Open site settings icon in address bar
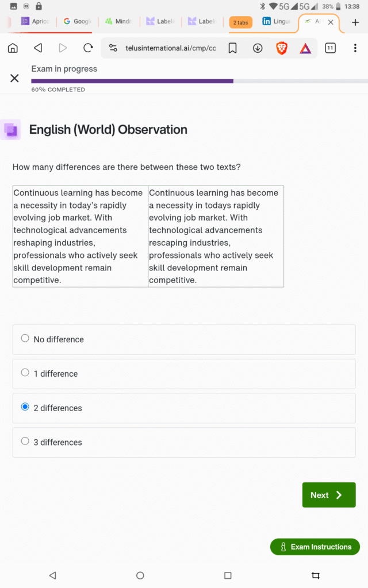This screenshot has width=368, height=588. coord(113,48)
